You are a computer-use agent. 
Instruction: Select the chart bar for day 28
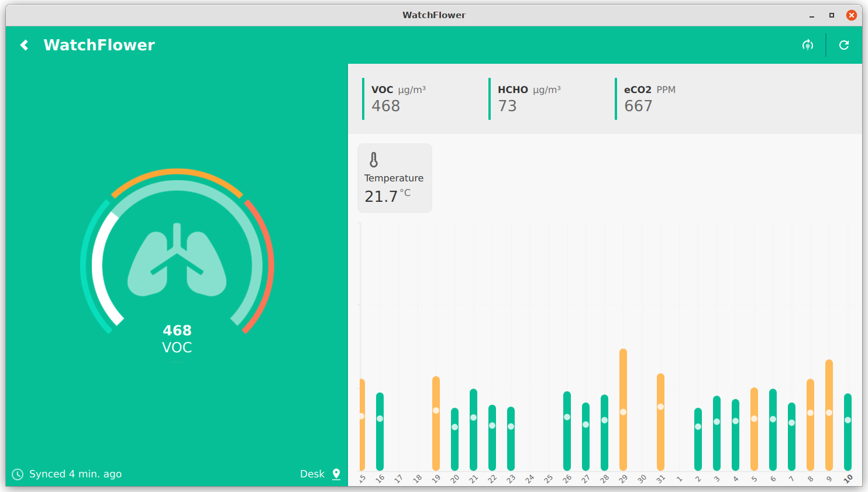click(x=604, y=433)
